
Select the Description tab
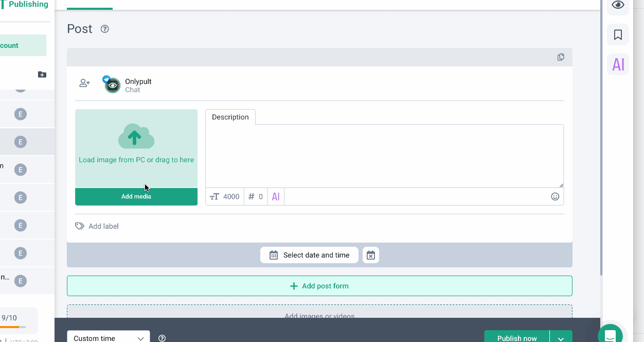230,117
